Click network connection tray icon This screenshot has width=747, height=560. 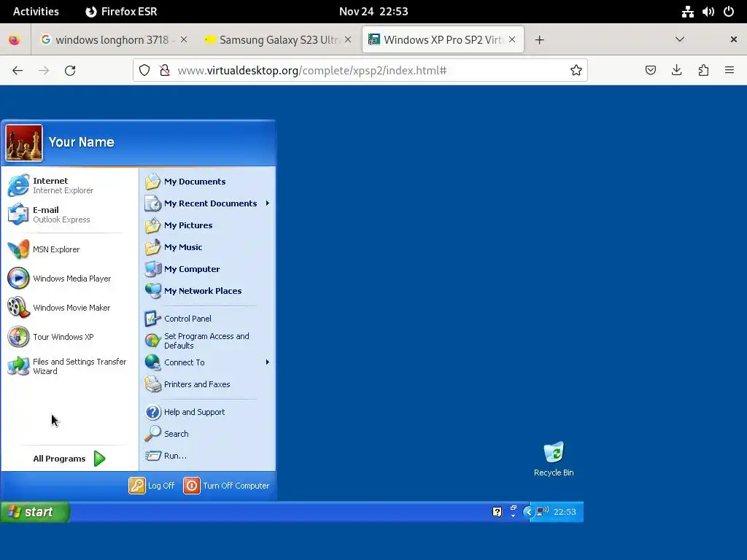[543, 512]
